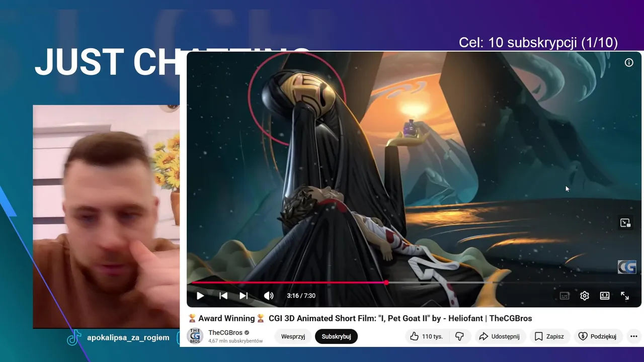Enter fullscreen mode
Screen dimensions: 644x362
(x=625, y=296)
